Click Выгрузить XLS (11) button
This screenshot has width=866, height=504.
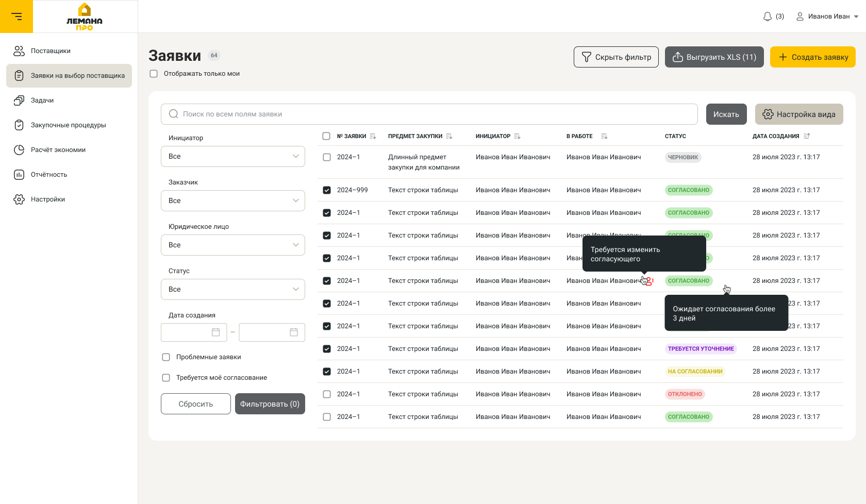pyautogui.click(x=714, y=57)
